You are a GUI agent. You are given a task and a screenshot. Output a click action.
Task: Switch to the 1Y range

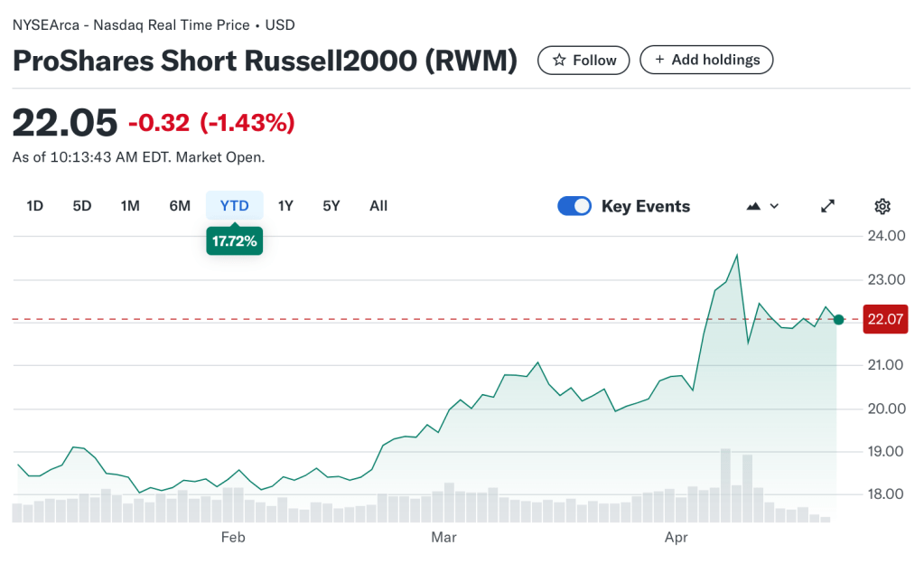285,206
